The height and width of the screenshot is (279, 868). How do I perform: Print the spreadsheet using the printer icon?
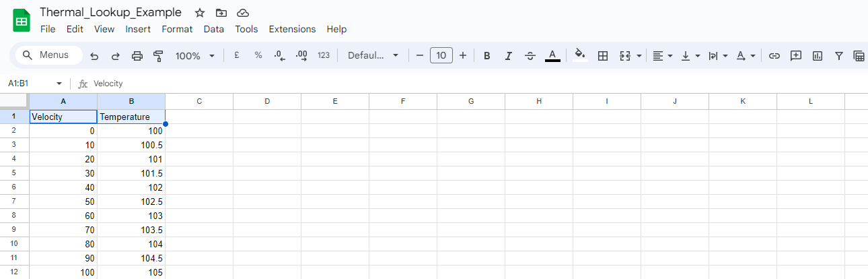point(137,56)
